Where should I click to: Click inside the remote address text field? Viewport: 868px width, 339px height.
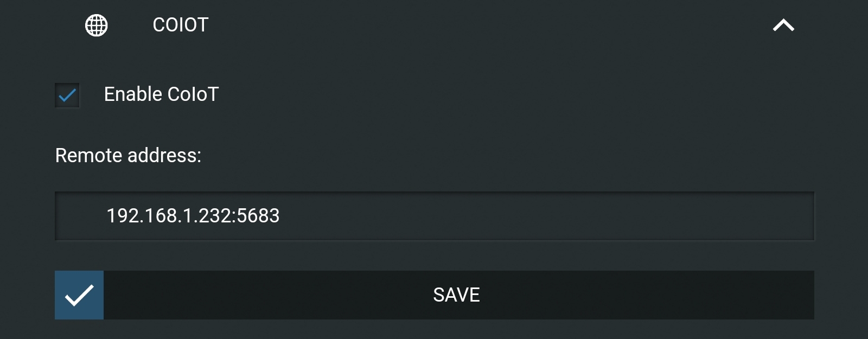pos(434,215)
